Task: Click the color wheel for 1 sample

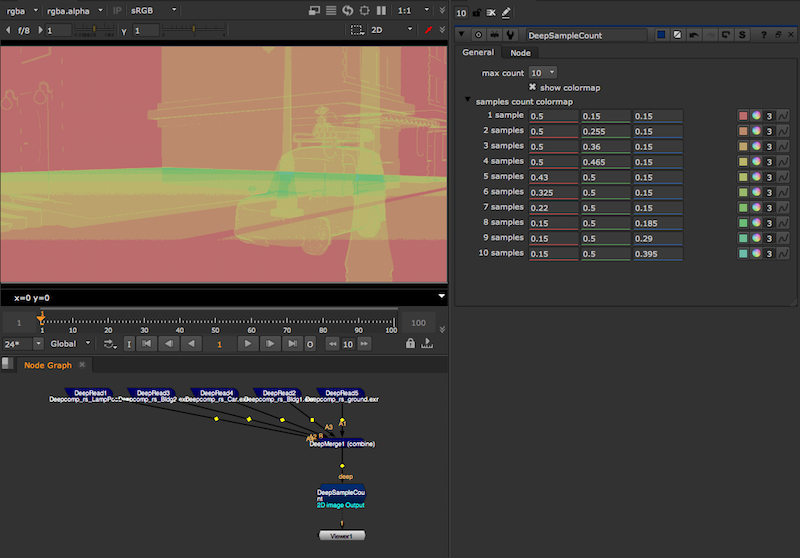Action: click(x=756, y=117)
